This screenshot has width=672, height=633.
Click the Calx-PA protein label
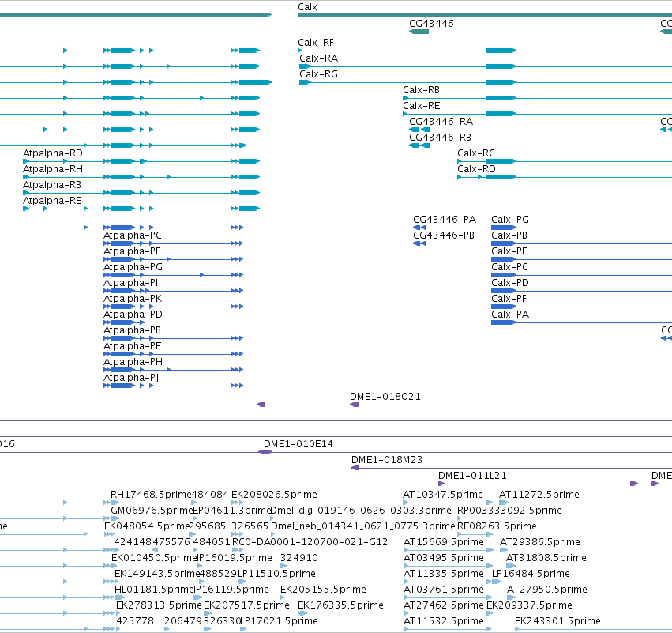click(510, 315)
